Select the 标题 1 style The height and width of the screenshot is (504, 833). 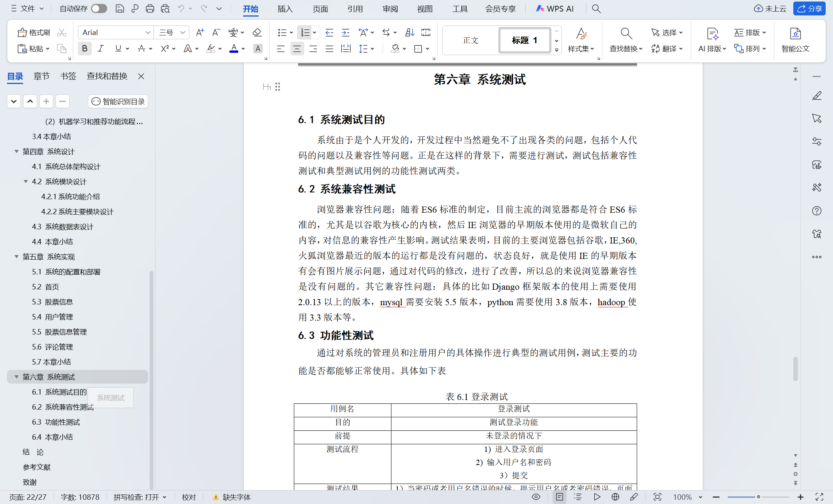[x=524, y=40]
